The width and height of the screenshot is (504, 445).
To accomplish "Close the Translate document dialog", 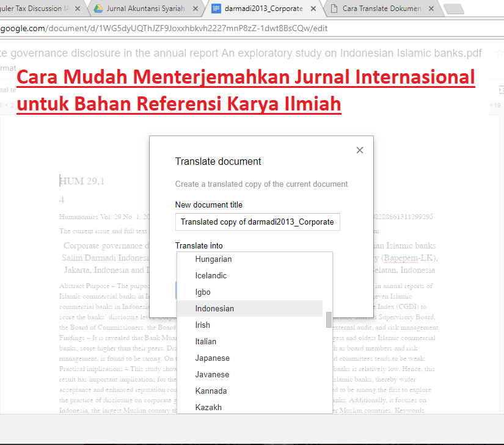I will tap(360, 150).
